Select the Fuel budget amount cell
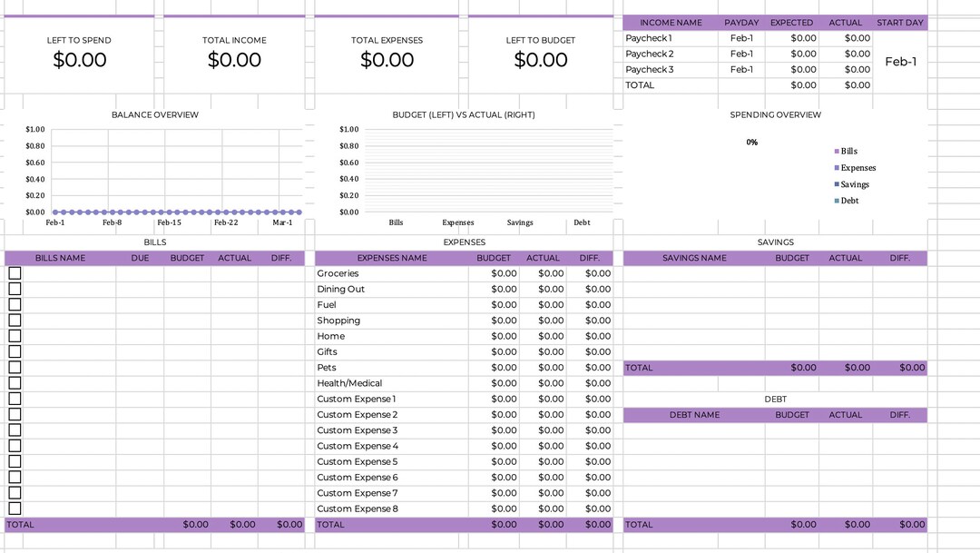This screenshot has height=553, width=980. click(x=494, y=305)
